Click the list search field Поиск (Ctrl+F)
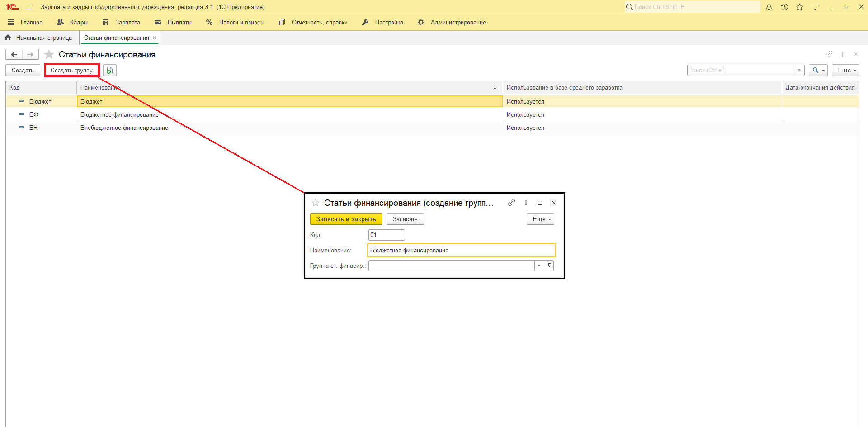868x427 pixels. click(x=741, y=70)
